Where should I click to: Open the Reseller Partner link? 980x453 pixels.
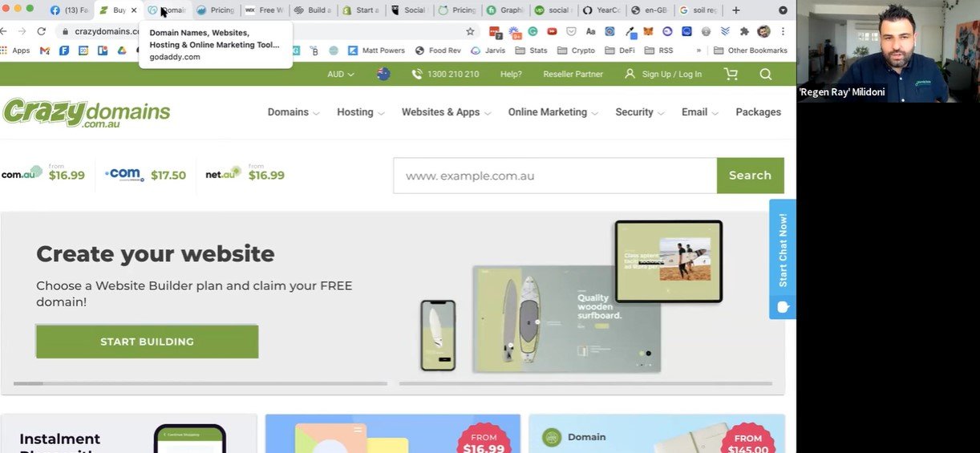pos(573,74)
